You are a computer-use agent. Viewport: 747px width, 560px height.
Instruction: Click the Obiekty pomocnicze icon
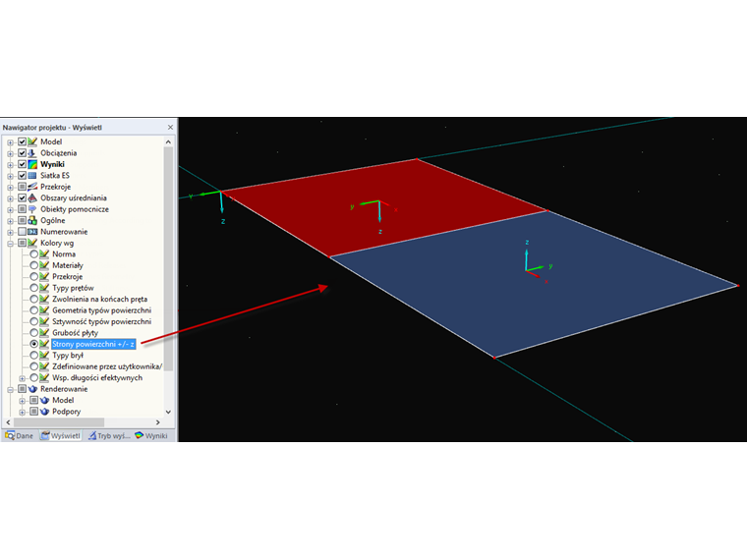point(32,209)
